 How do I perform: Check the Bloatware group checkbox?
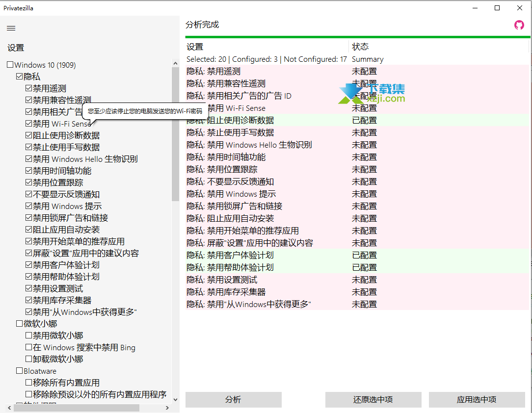19,371
